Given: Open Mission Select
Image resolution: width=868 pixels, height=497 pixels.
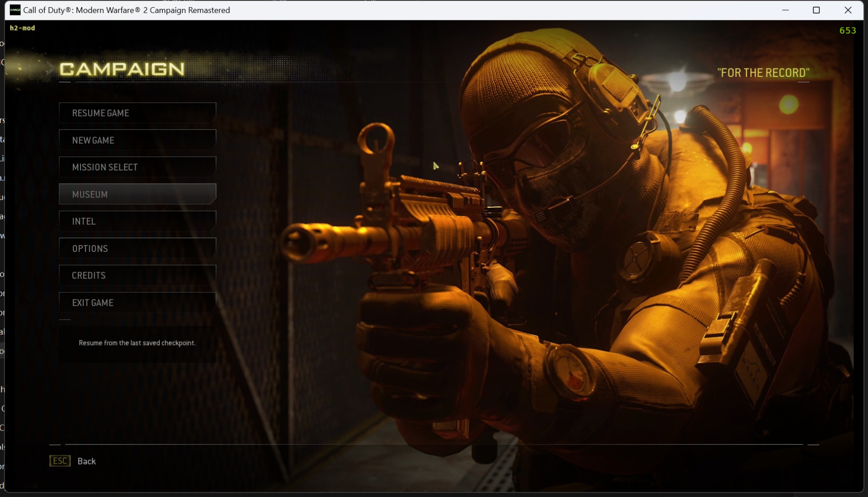Looking at the screenshot, I should [137, 167].
